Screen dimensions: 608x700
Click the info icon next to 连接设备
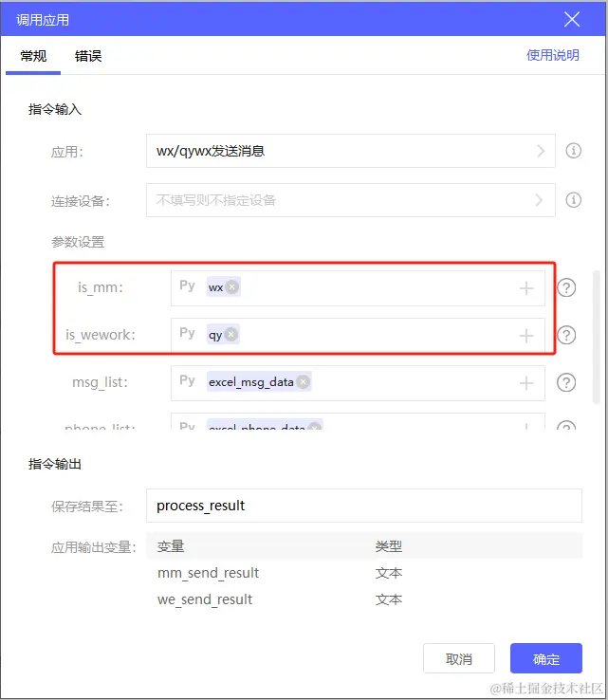pyautogui.click(x=573, y=200)
